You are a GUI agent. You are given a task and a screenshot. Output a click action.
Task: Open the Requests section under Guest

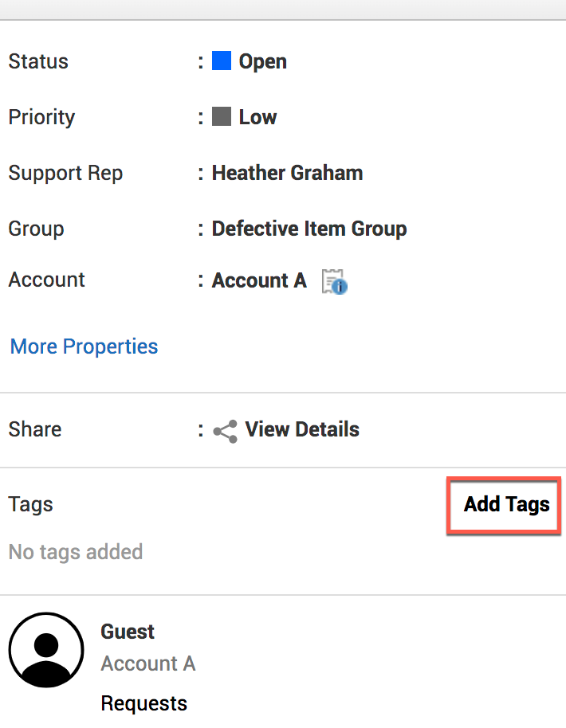(144, 703)
